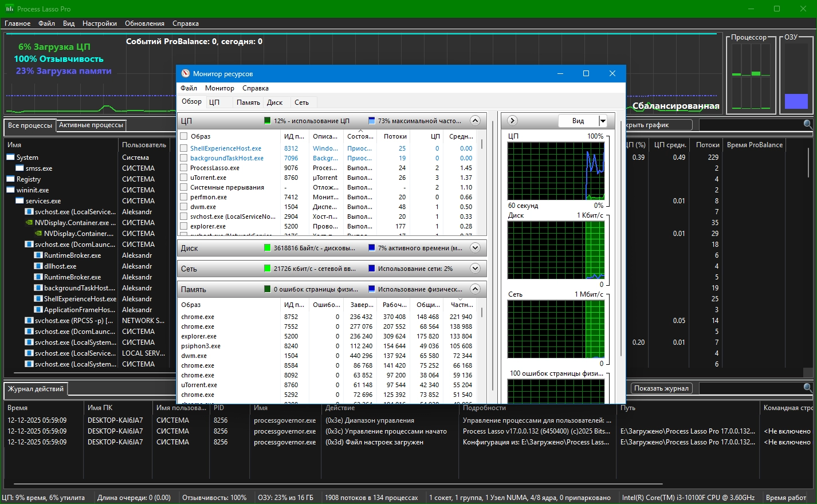Open the Вид dropdown arrow
Viewport: 817px width, 504px height.
[x=602, y=121]
